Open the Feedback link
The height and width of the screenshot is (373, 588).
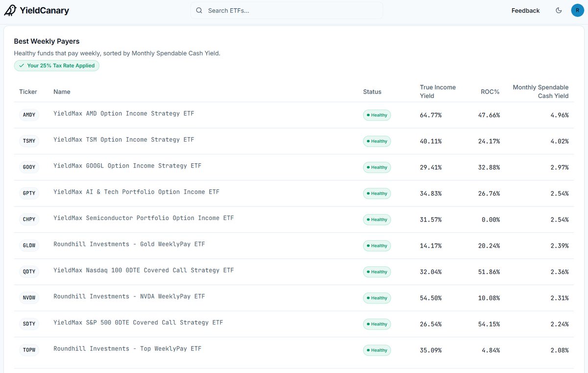coord(525,10)
